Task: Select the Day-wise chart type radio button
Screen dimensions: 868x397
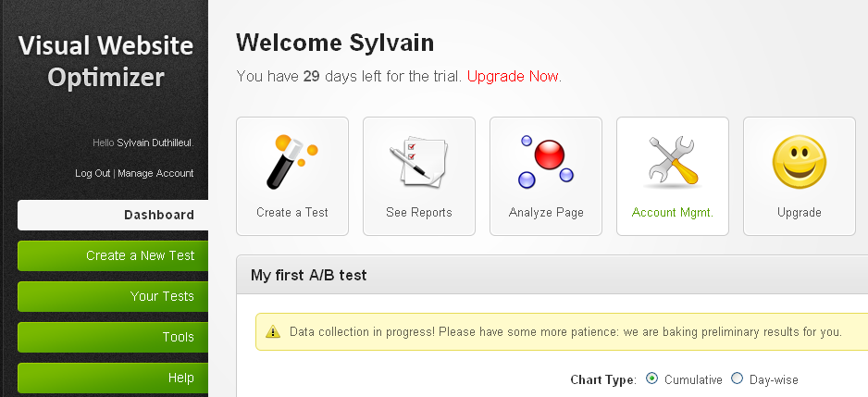Action: click(x=737, y=378)
